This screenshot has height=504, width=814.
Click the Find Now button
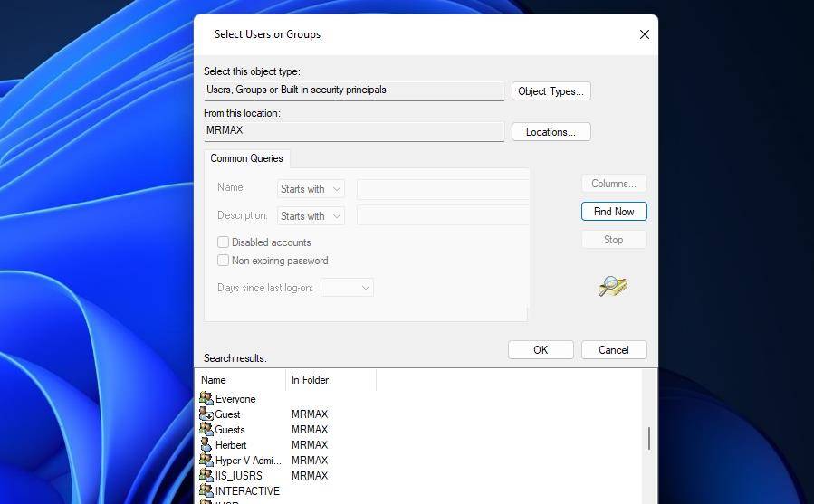coord(614,212)
